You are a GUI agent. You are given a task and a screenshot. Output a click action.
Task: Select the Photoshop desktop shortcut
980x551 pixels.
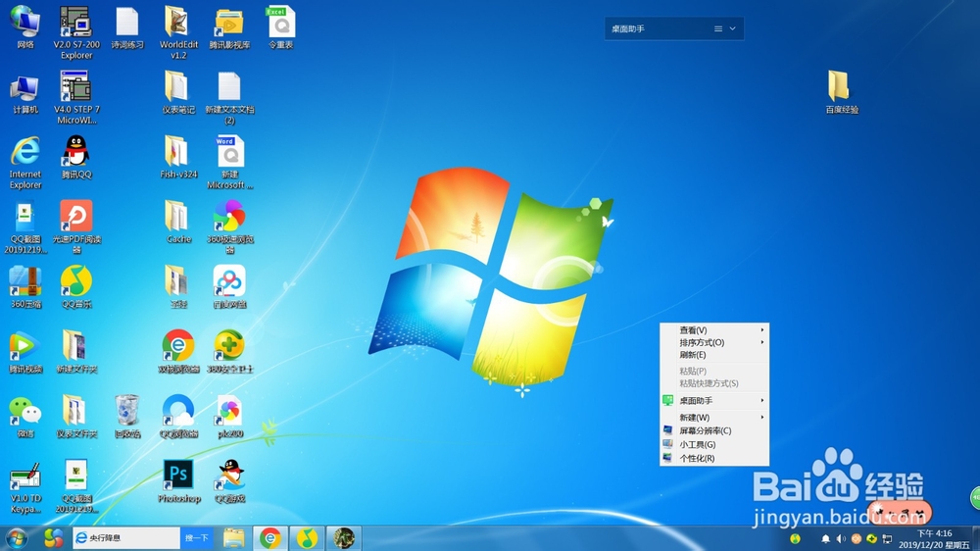pyautogui.click(x=178, y=481)
